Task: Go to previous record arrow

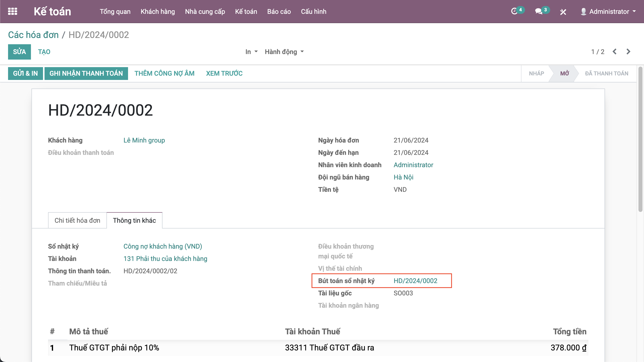Action: click(x=615, y=52)
